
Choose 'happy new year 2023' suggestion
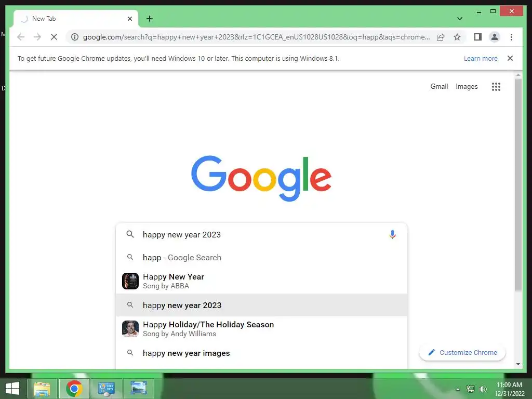pyautogui.click(x=261, y=305)
